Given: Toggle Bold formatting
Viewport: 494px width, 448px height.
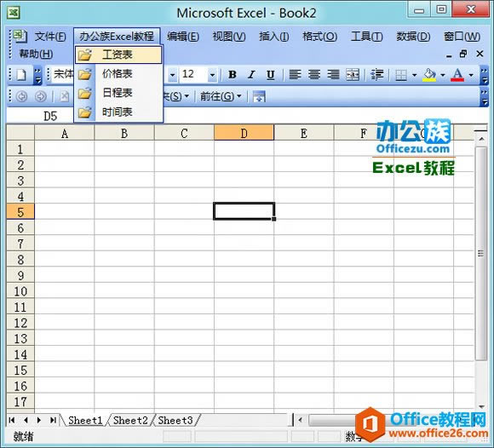Looking at the screenshot, I should pos(233,75).
